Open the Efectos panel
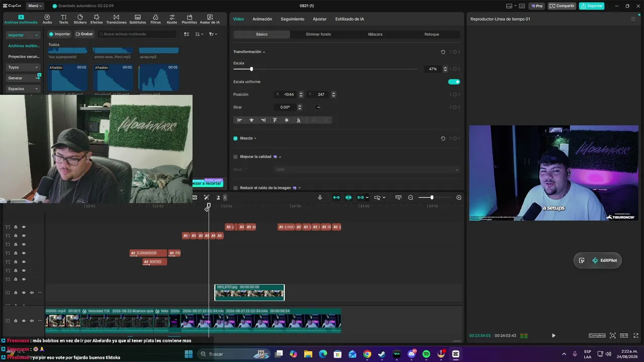644x362 pixels. [x=97, y=19]
